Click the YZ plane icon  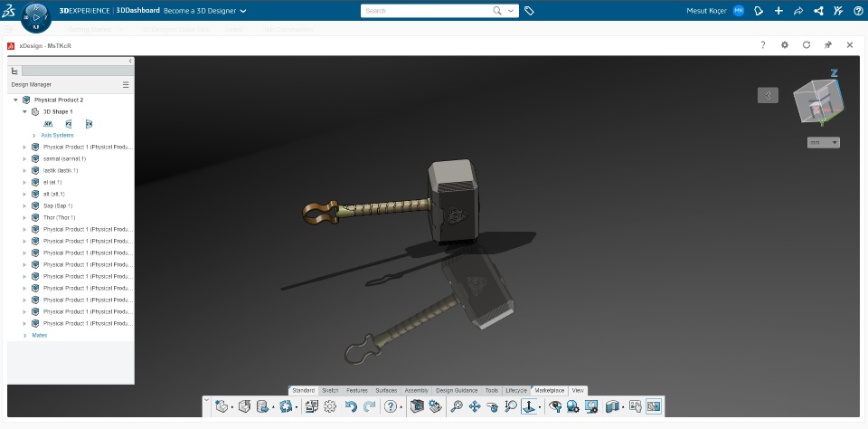click(x=69, y=124)
